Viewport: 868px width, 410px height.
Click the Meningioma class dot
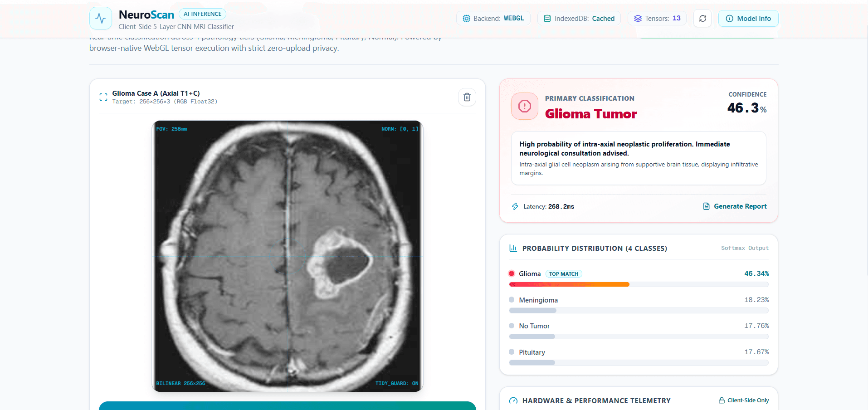click(512, 300)
